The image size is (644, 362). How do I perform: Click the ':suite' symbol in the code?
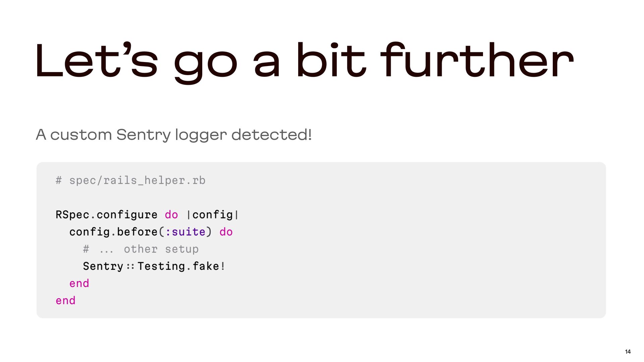(x=185, y=232)
